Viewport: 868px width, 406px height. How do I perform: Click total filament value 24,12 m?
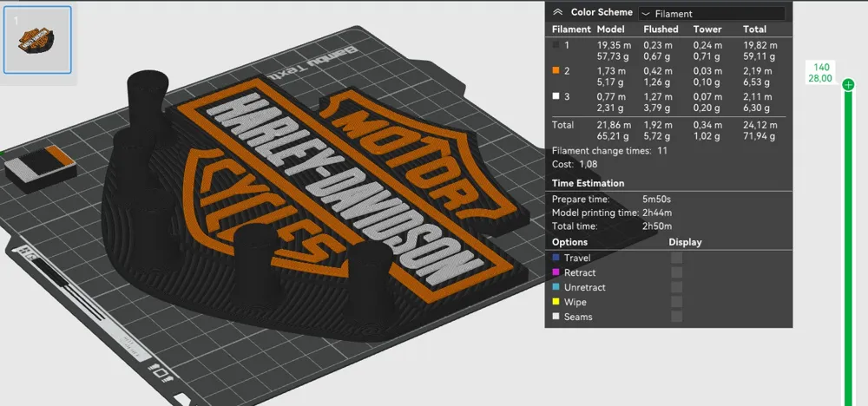760,125
